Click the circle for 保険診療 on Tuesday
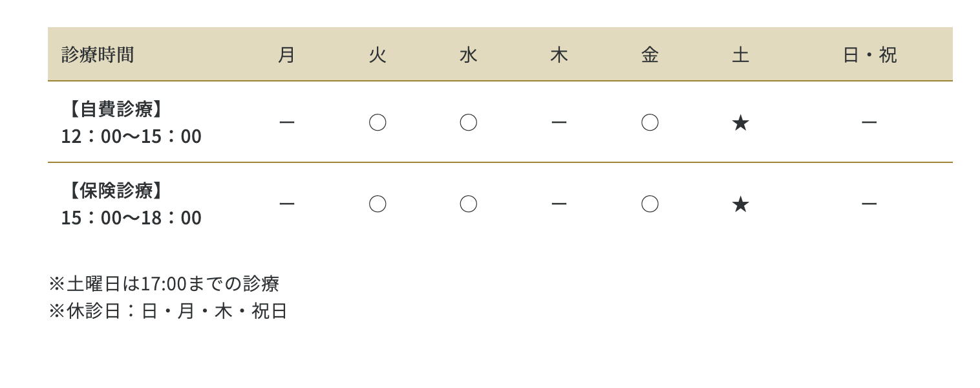 pos(378,204)
